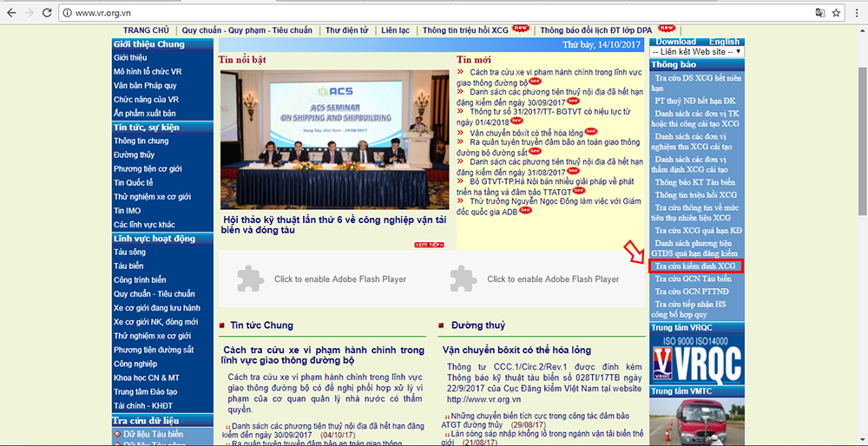Open the Hội thảo kỹ thuật lần thứ 6 headline
Image resolution: width=868 pixels, height=446 pixels.
332,225
